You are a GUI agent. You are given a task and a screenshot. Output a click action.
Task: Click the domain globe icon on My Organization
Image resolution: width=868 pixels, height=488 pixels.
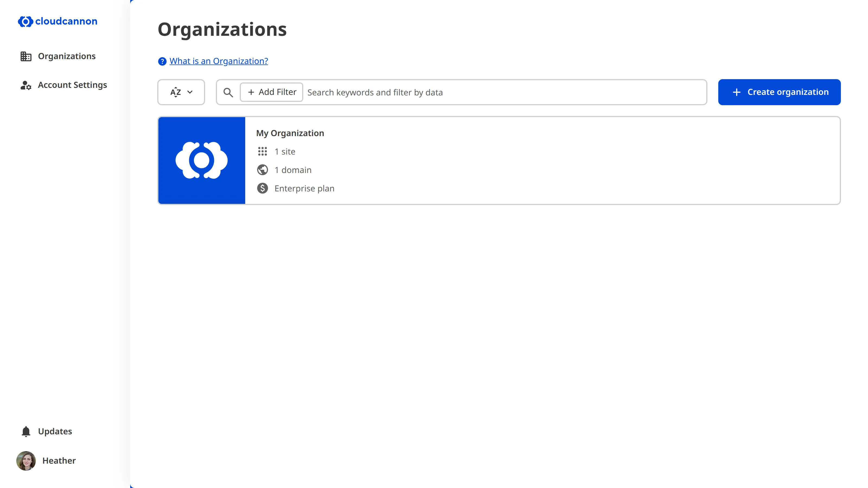point(263,170)
